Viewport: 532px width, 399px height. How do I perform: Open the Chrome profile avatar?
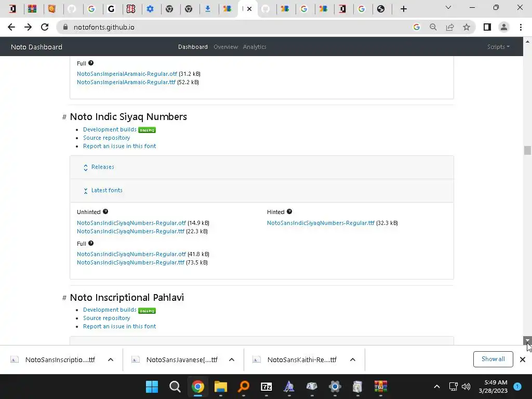pos(504,27)
